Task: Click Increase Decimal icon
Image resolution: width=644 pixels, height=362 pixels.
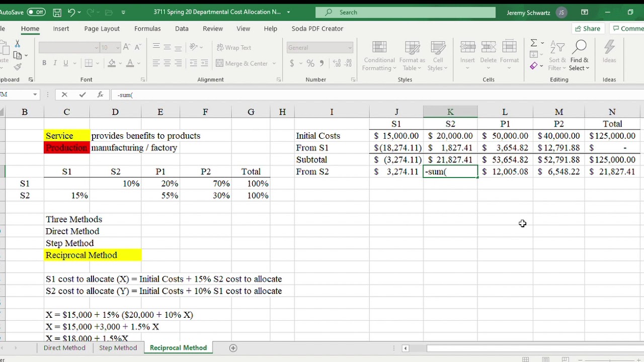Action: (336, 63)
